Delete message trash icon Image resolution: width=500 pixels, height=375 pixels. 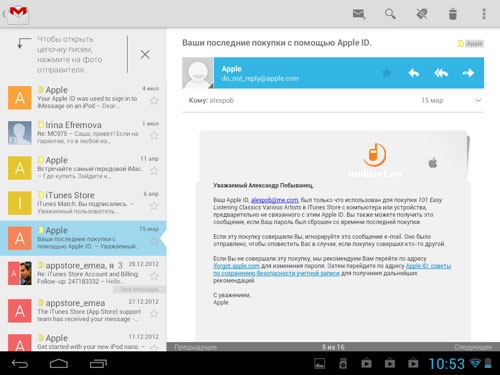click(x=453, y=14)
